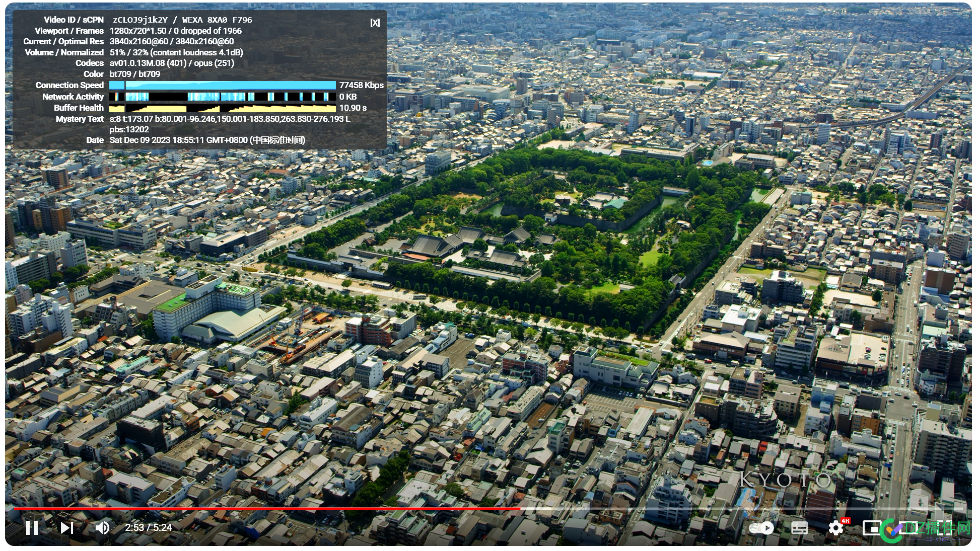The image size is (980, 551).
Task: Click the pbs:13202 text
Action: (129, 129)
